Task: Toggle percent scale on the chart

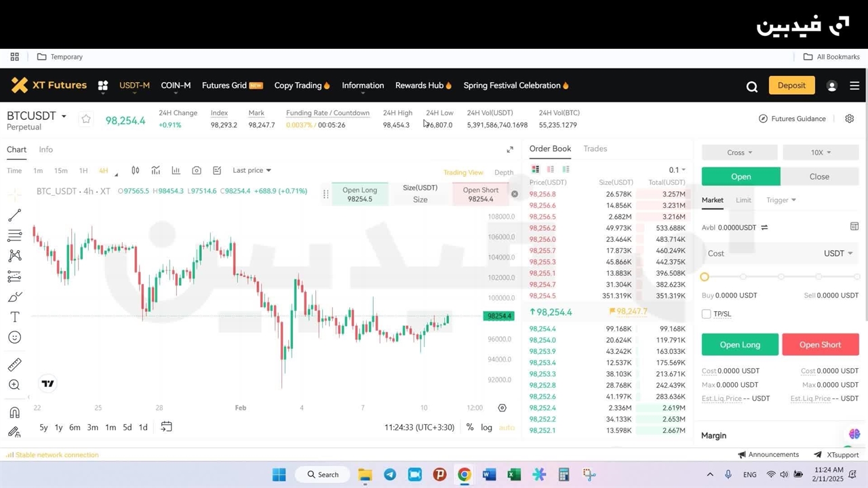Action: (x=470, y=427)
